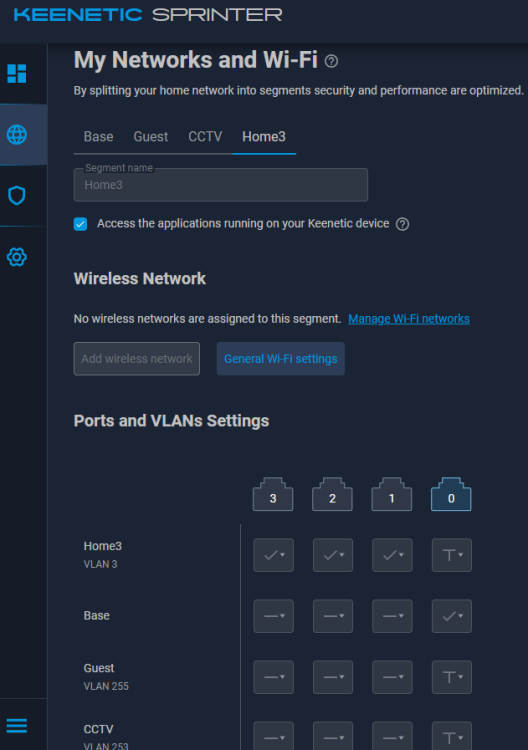Select the port 0 connector icon
528x750 pixels.
[451, 494]
